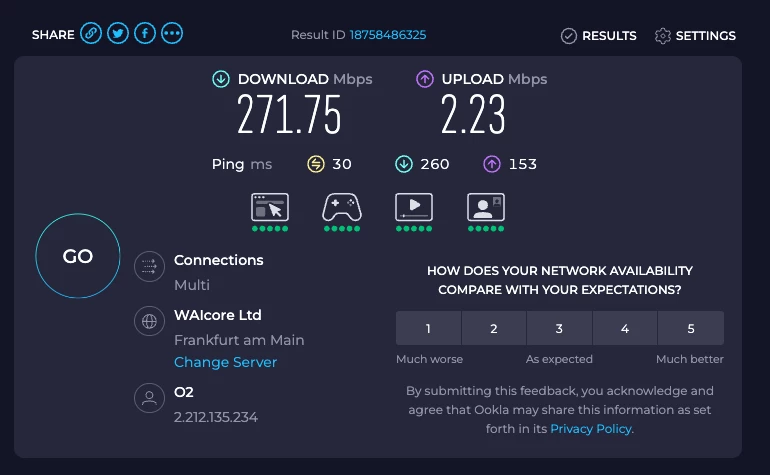770x475 pixels.
Task: Select rating 3 As expected
Action: (559, 328)
